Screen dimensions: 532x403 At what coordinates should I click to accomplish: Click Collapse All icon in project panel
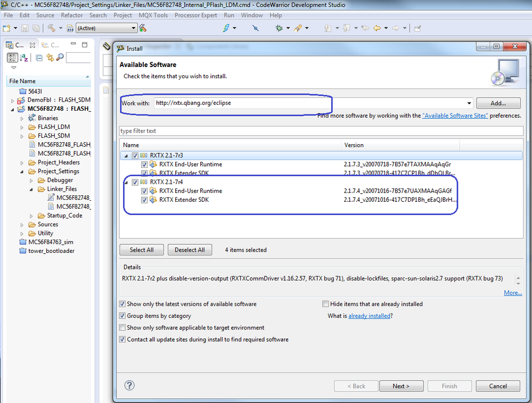39,58
